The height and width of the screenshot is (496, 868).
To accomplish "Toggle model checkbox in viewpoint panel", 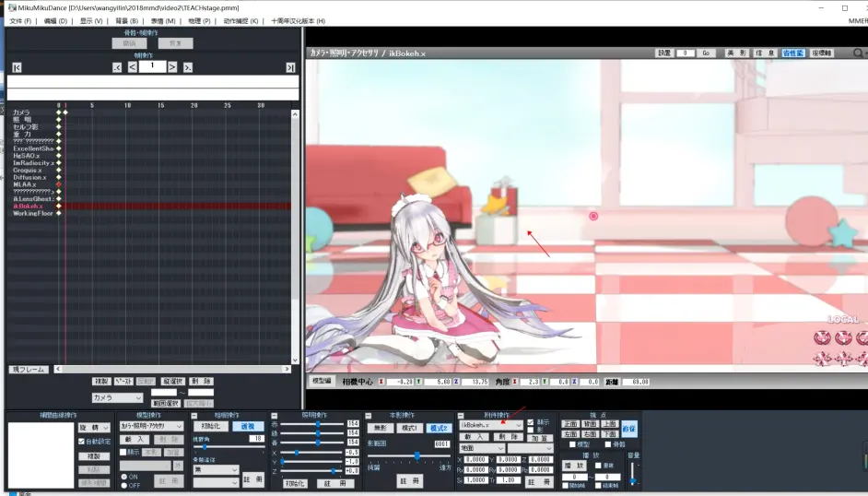I will pos(572,444).
